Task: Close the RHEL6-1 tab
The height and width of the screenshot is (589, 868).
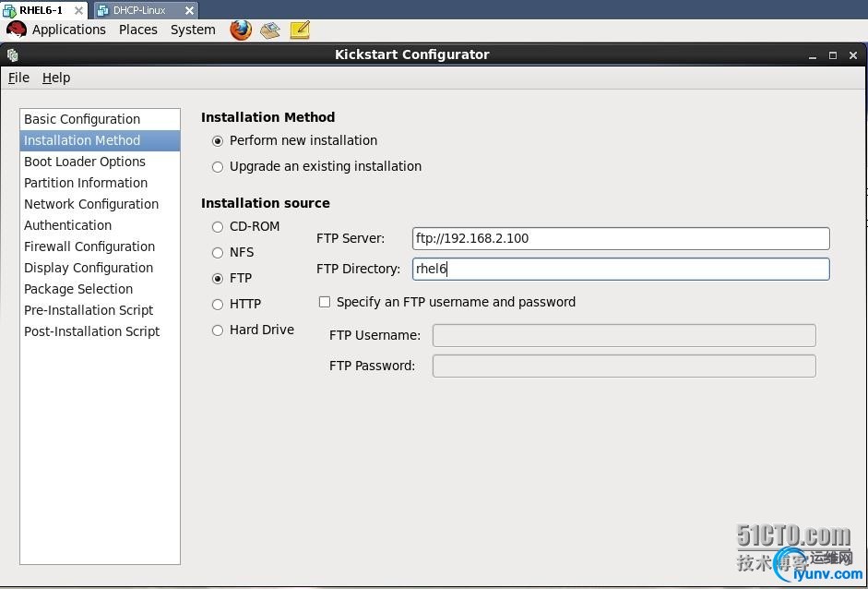Action: click(79, 10)
